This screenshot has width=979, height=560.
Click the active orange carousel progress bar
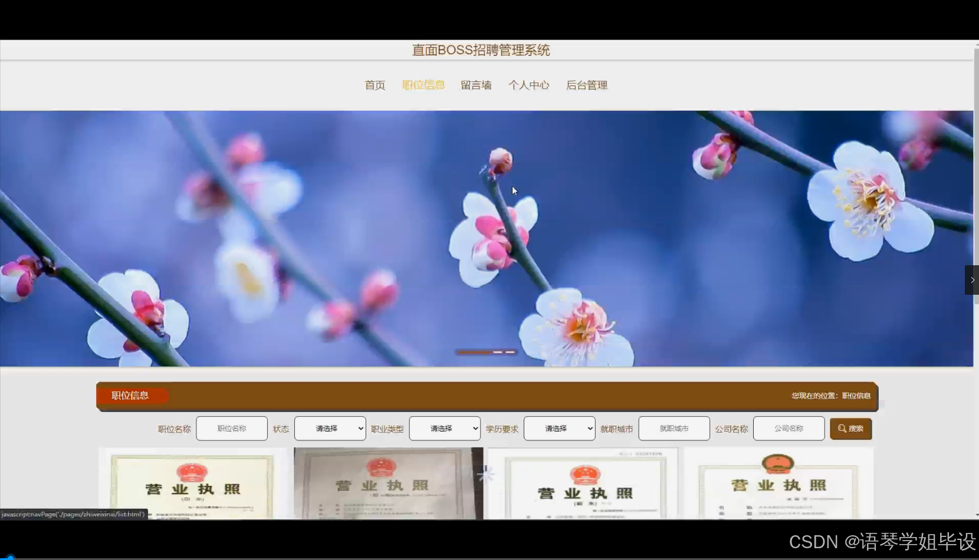[x=475, y=352]
